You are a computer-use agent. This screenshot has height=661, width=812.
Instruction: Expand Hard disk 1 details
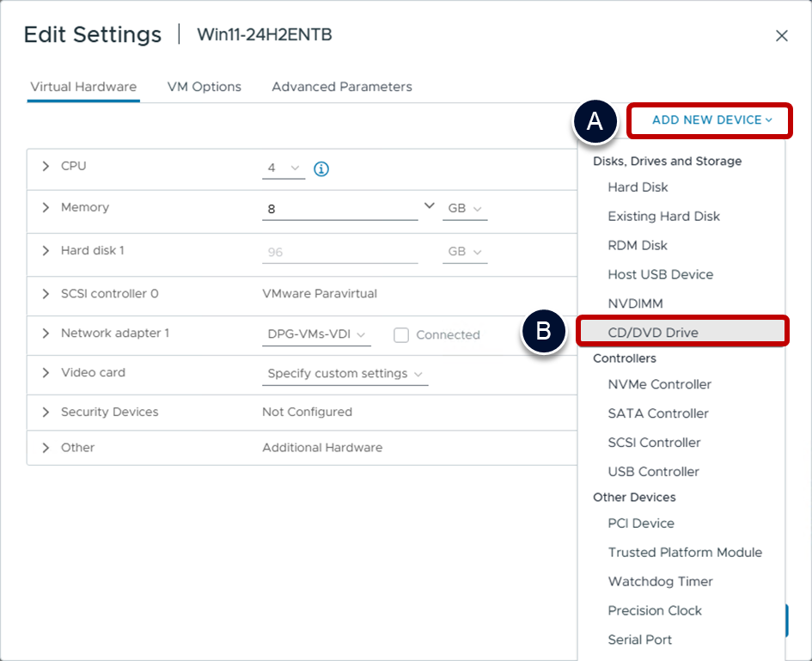[46, 251]
